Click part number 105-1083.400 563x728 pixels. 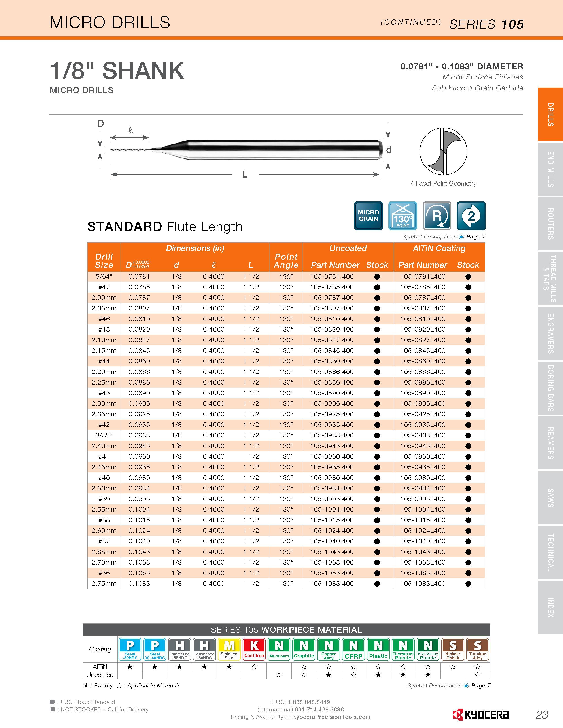(332, 584)
